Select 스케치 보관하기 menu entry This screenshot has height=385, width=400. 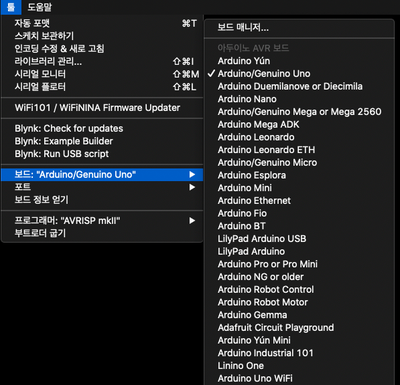click(102, 36)
